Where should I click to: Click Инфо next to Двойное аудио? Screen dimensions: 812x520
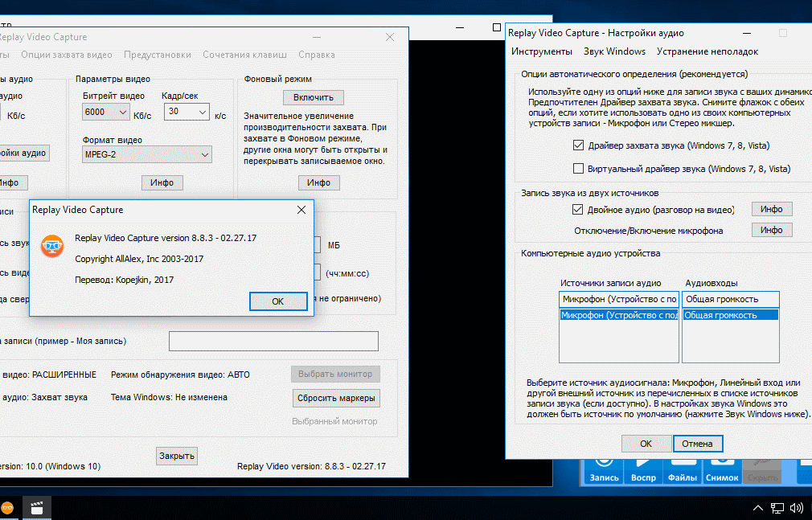tap(772, 209)
